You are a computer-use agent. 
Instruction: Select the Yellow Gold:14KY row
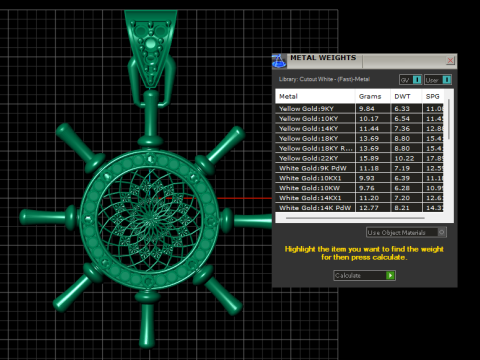click(x=359, y=129)
